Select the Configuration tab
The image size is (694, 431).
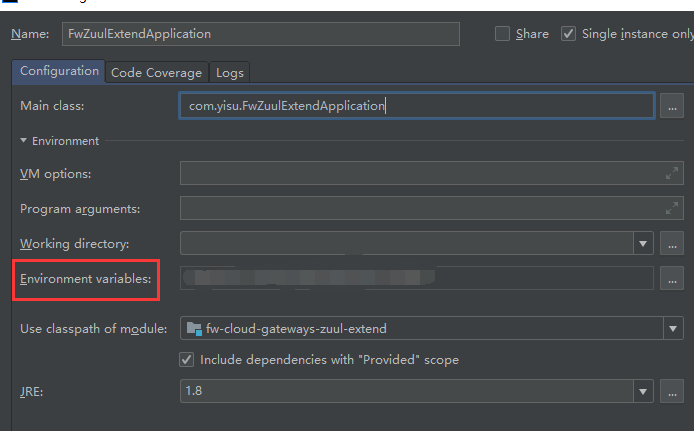click(x=59, y=71)
